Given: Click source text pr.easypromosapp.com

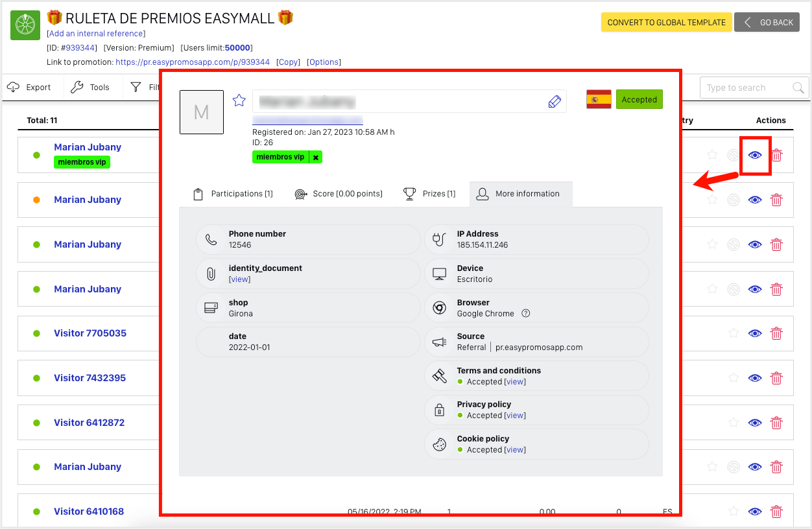Looking at the screenshot, I should (539, 347).
